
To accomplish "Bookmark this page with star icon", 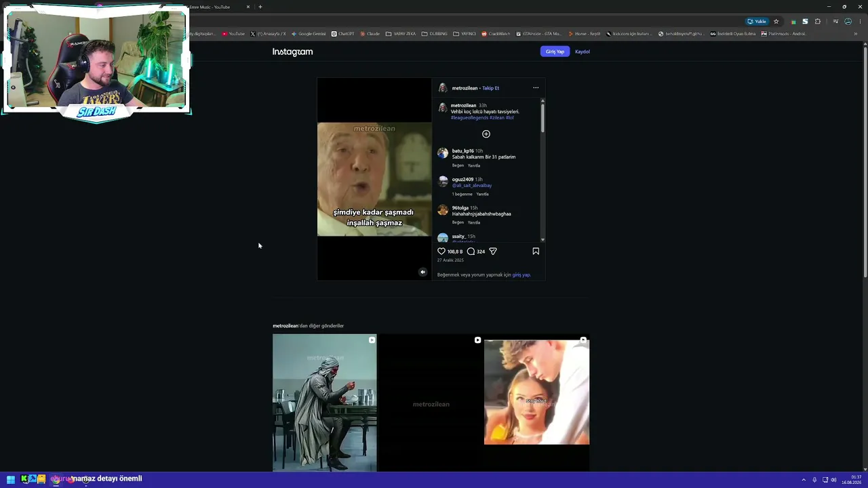I will click(776, 22).
